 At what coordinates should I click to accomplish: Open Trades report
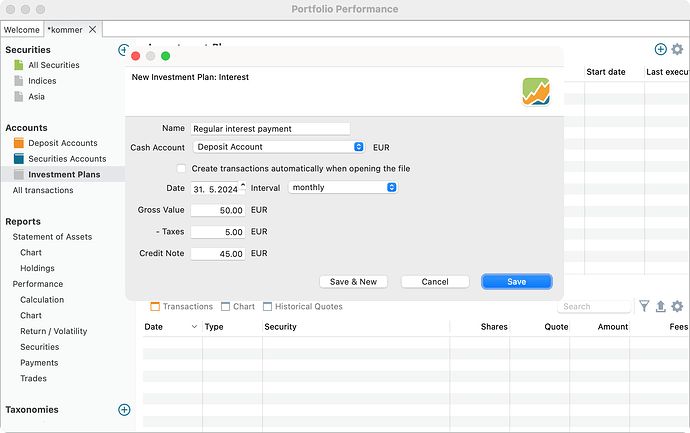tap(33, 378)
